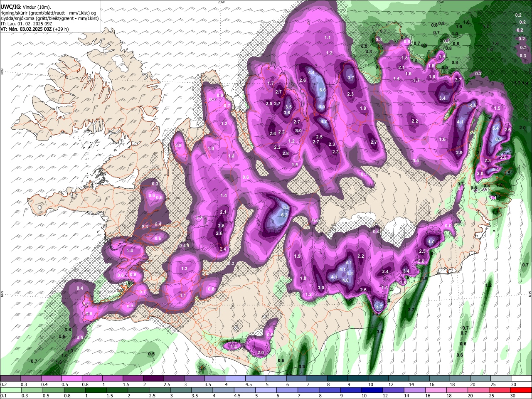532x399 pixels.
Task: Click the 3.7 value on the northern map area
Action: point(350,77)
